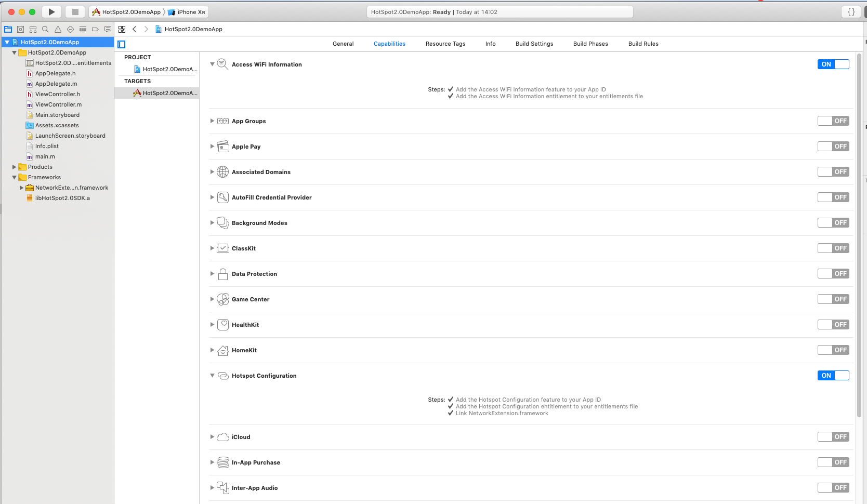Collapse the HotSpot2.0DemoApp root project
867x504 pixels.
(x=7, y=42)
